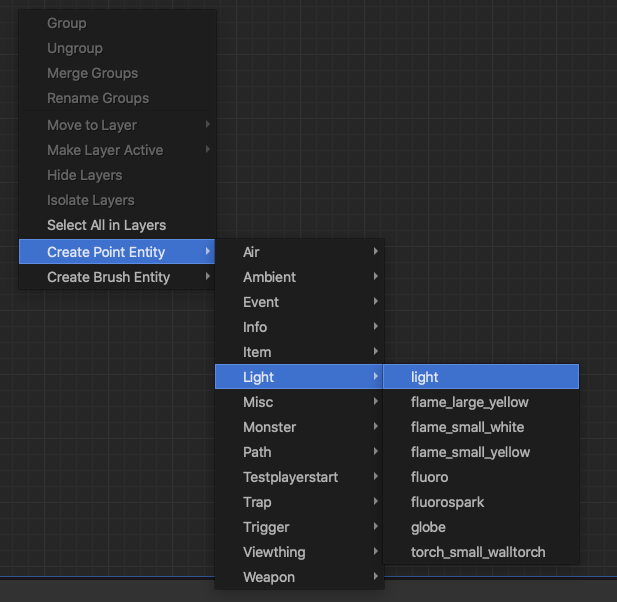The image size is (617, 602).
Task: Pick torch_small_walltorch from the list
Action: pyautogui.click(x=480, y=552)
